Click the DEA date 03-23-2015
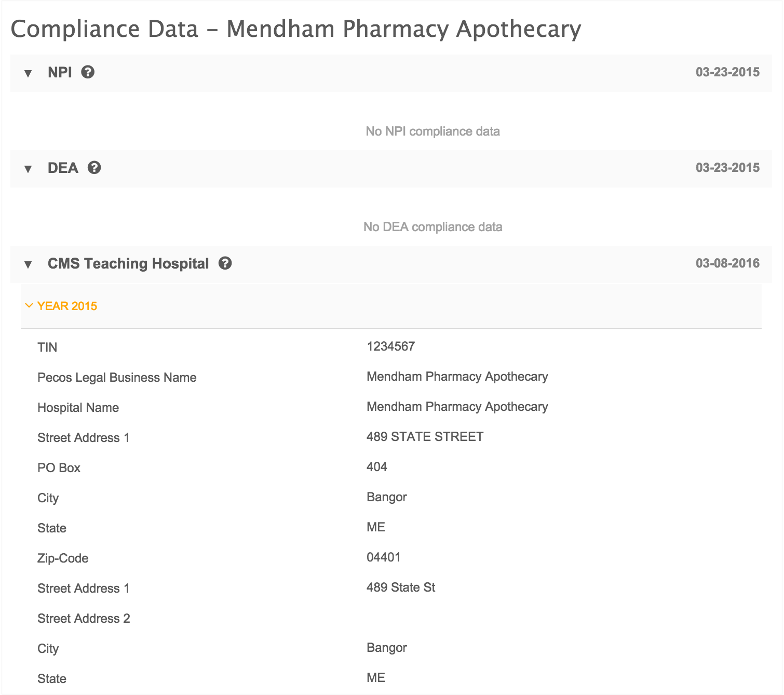 tap(727, 168)
